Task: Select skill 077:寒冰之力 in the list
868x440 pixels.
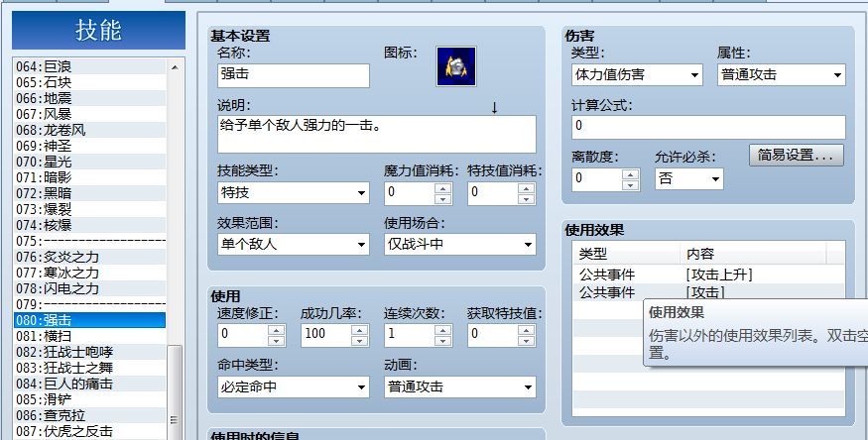Action: 89,274
